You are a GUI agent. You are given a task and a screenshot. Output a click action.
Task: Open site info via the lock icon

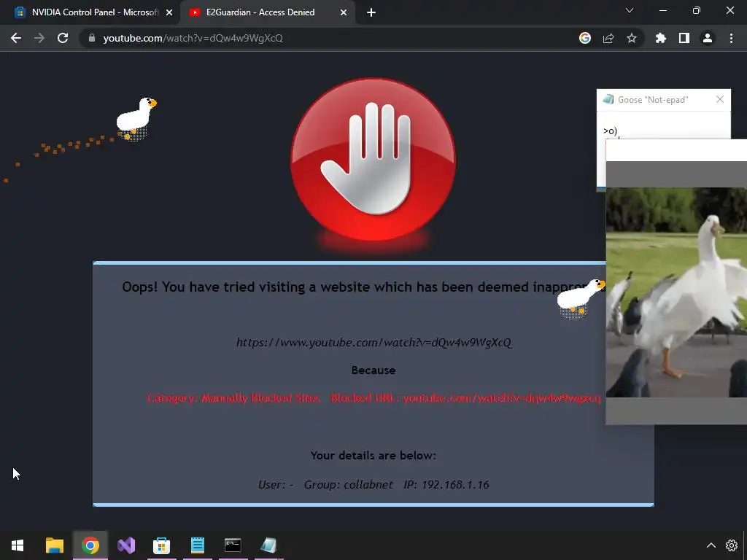coord(92,38)
